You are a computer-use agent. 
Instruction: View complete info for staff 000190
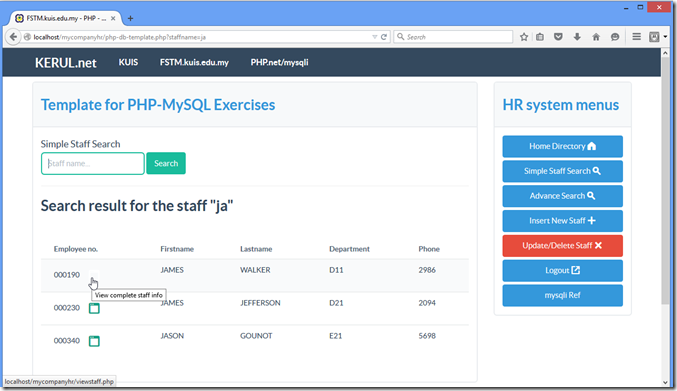tap(94, 275)
